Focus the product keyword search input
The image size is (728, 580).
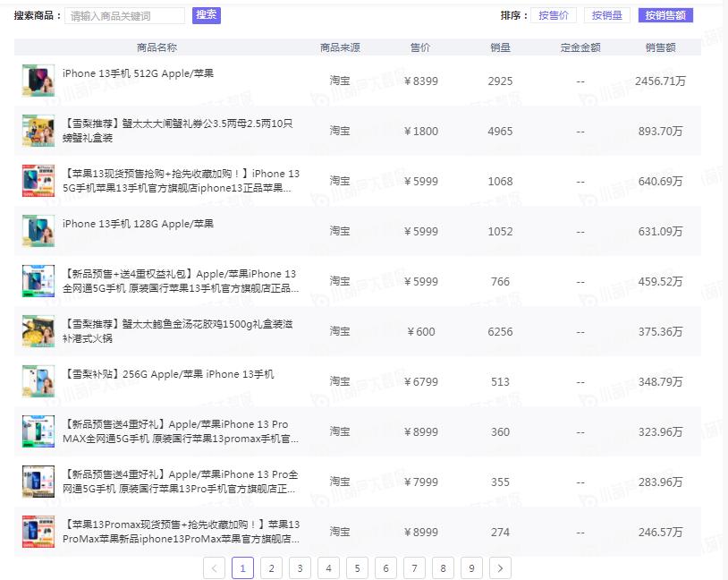(x=125, y=16)
